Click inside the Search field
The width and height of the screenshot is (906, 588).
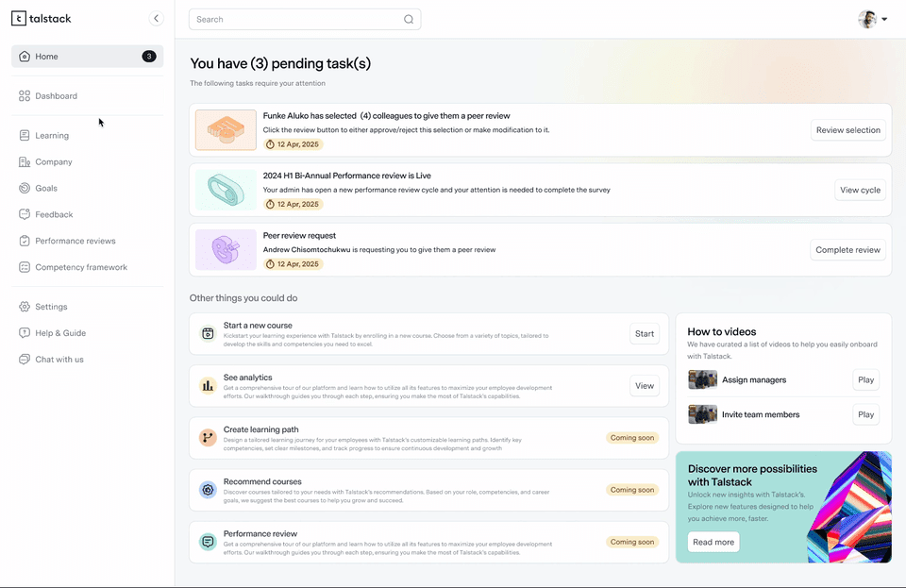coord(304,19)
